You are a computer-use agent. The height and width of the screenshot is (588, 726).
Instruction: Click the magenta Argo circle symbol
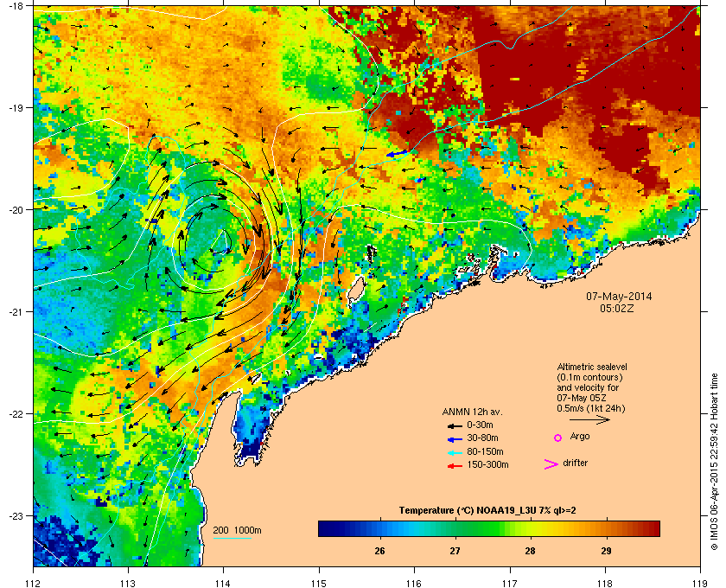coord(558,438)
